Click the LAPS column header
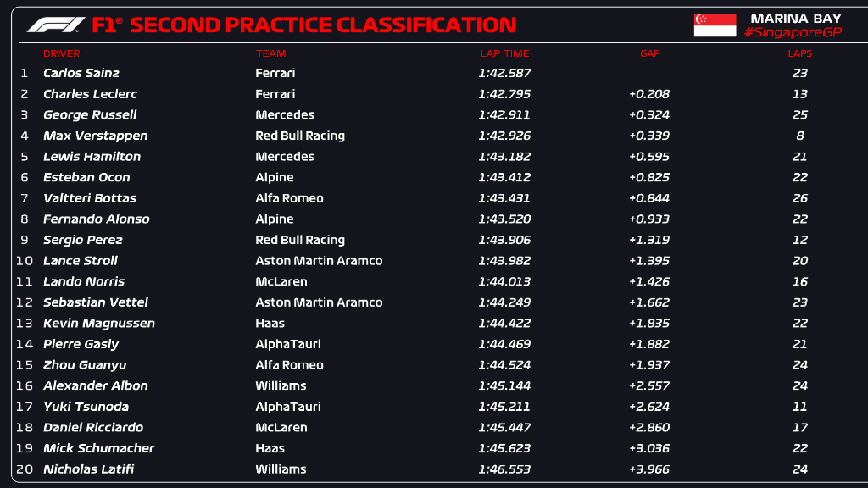The height and width of the screenshot is (488, 868). [x=799, y=53]
